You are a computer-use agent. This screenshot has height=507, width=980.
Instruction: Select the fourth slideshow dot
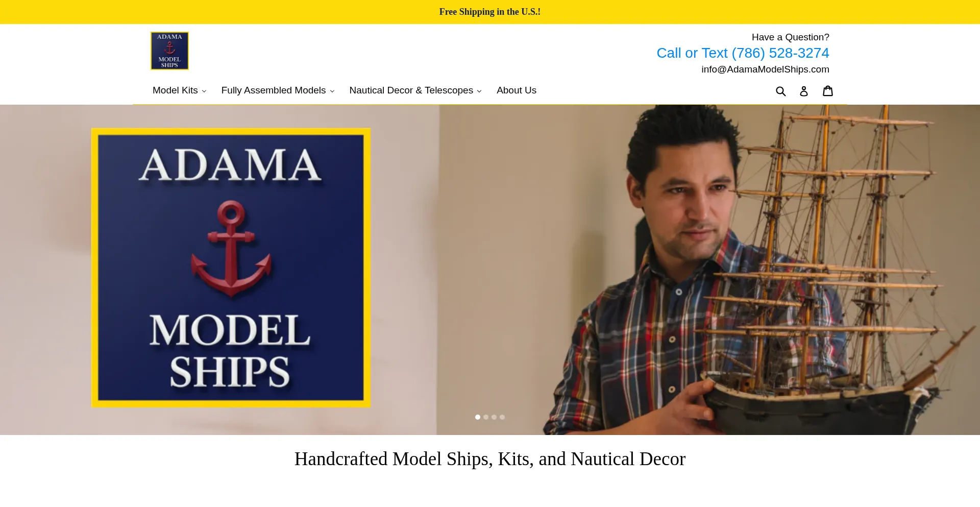click(x=502, y=417)
